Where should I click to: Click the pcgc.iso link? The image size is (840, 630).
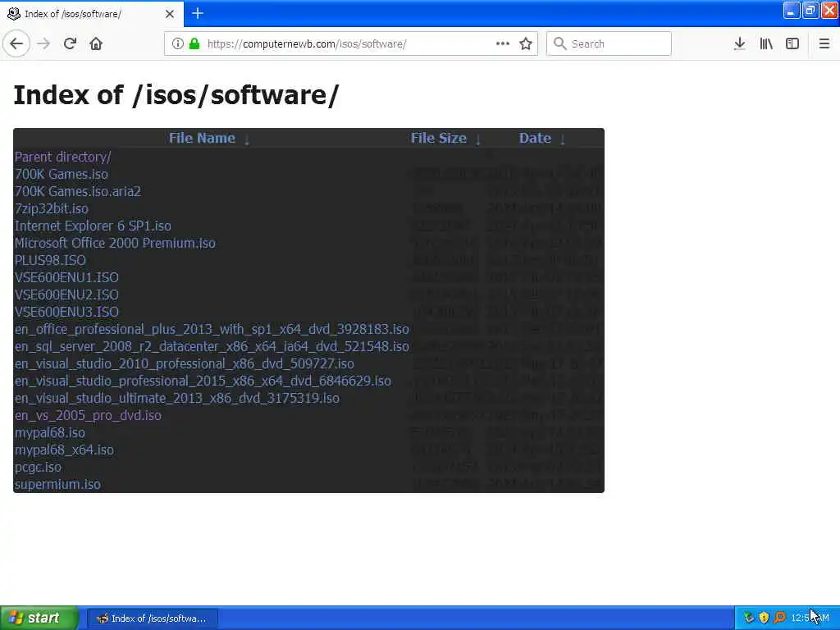point(38,467)
